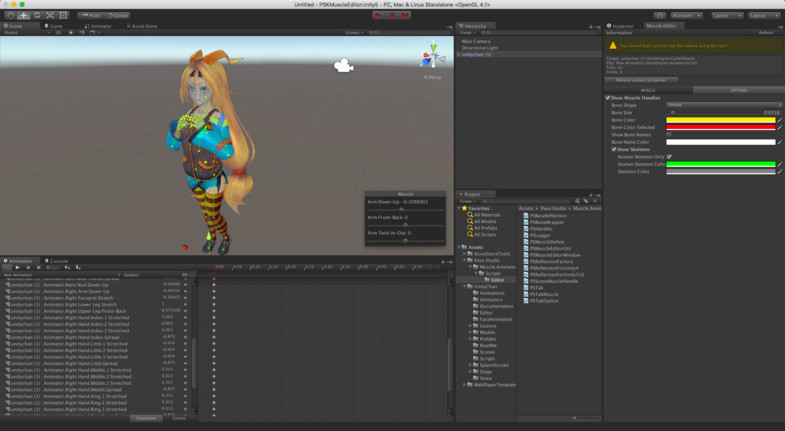Click the scene effects image icon
Screen dimensions: 785x431
click(x=92, y=33)
